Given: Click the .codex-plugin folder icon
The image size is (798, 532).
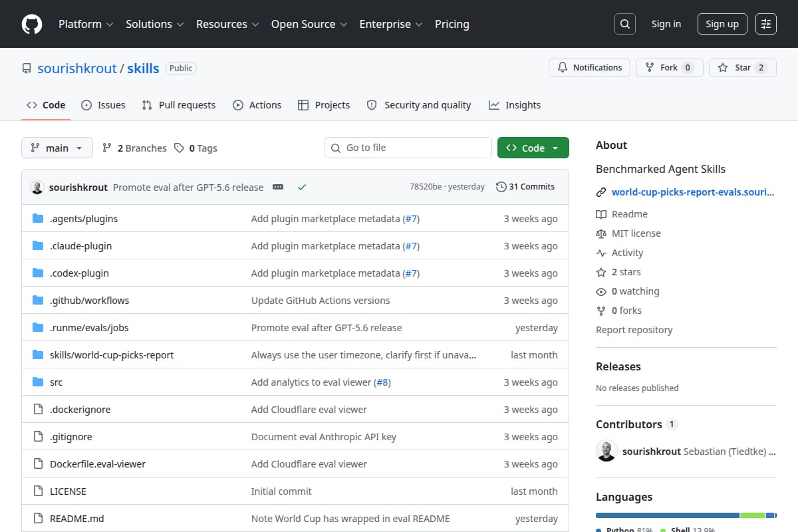Looking at the screenshot, I should 38,273.
